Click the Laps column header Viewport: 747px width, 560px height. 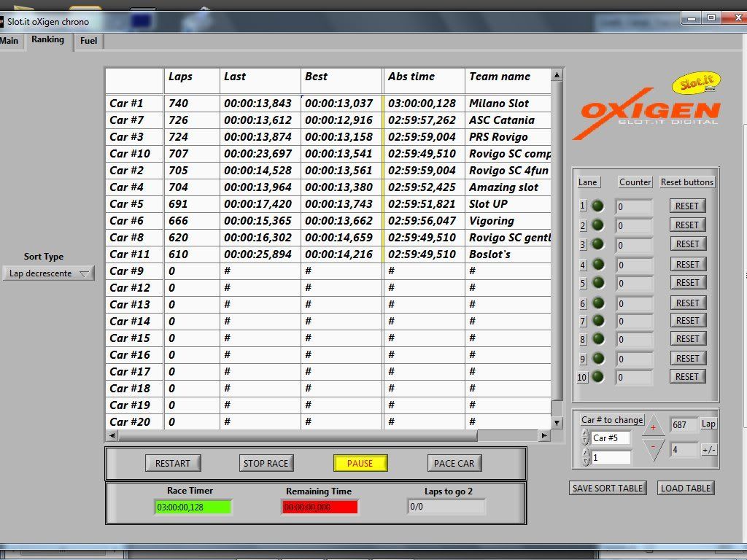pos(192,81)
